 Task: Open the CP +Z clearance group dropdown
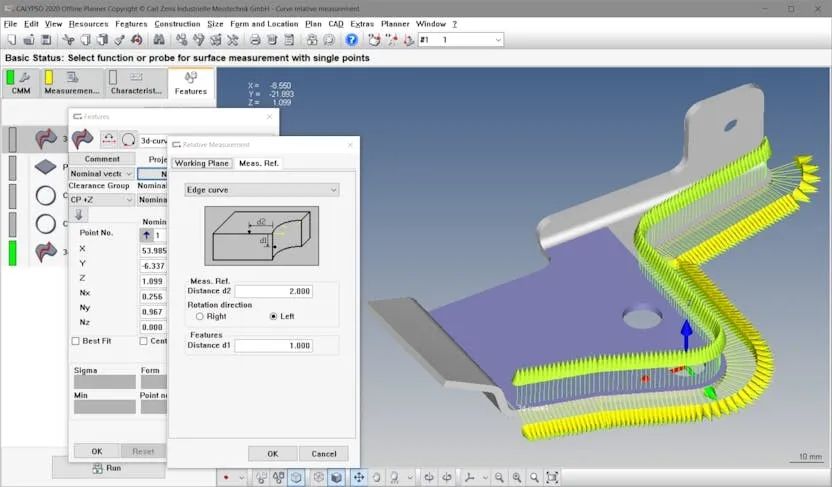[101, 199]
